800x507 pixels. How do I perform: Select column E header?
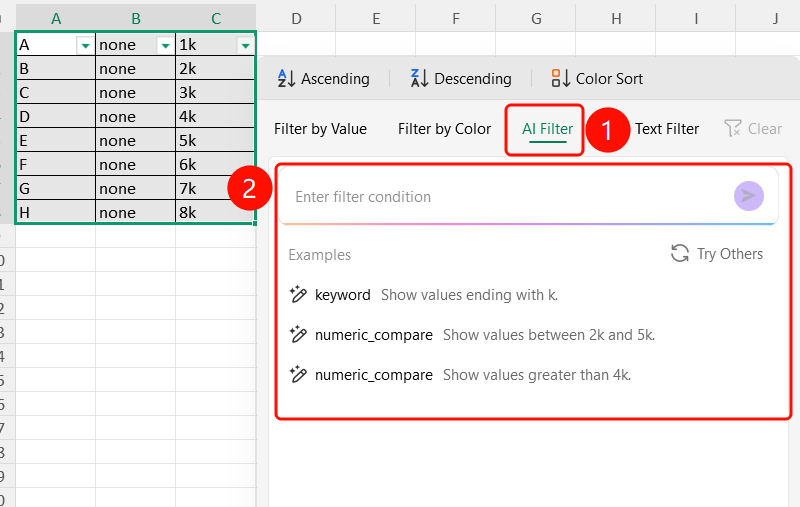tap(376, 19)
